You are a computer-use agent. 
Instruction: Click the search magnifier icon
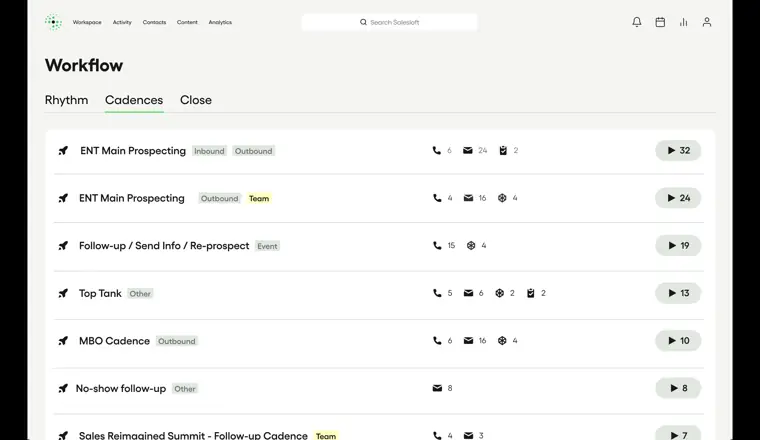click(x=363, y=22)
